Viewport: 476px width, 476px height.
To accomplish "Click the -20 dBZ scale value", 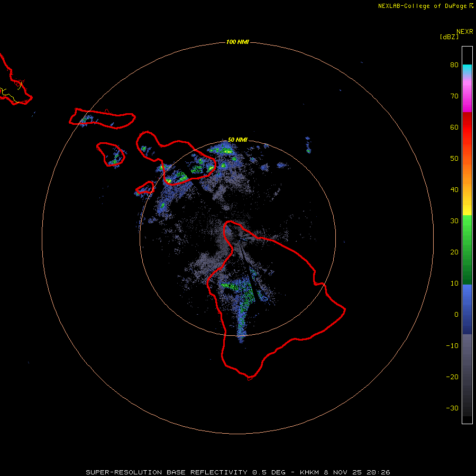I will click(x=452, y=377).
